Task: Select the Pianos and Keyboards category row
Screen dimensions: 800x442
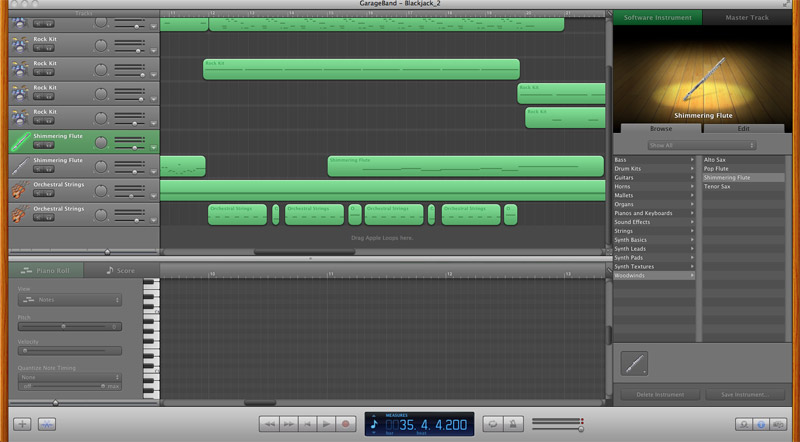Action: tap(655, 213)
